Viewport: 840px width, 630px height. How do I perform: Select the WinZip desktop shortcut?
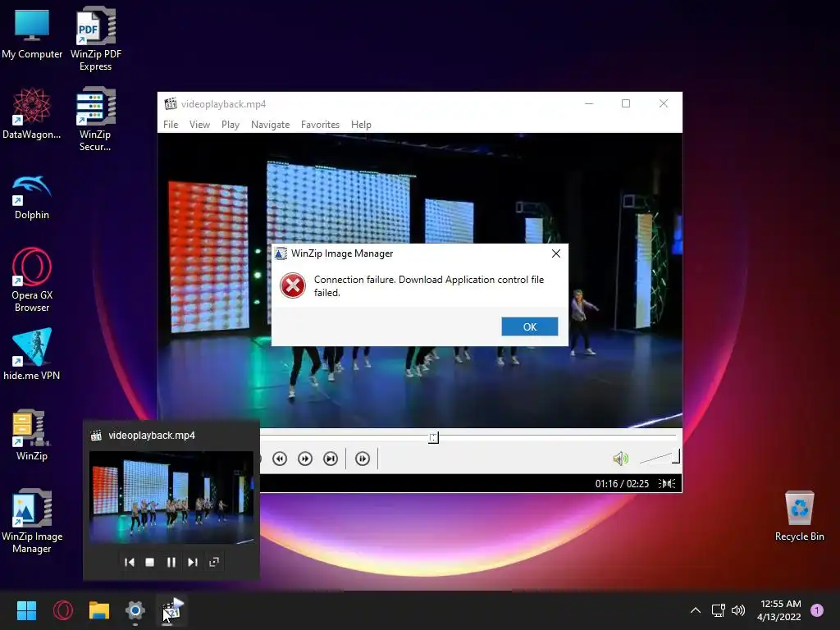[x=32, y=435]
